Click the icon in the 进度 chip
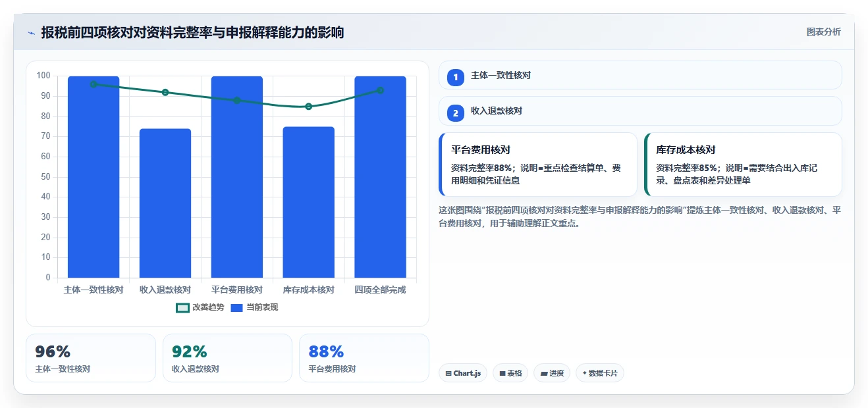The width and height of the screenshot is (868, 408). (543, 373)
